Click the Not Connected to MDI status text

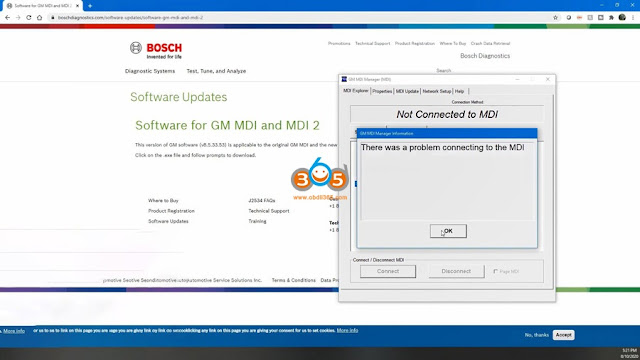pyautogui.click(x=447, y=114)
